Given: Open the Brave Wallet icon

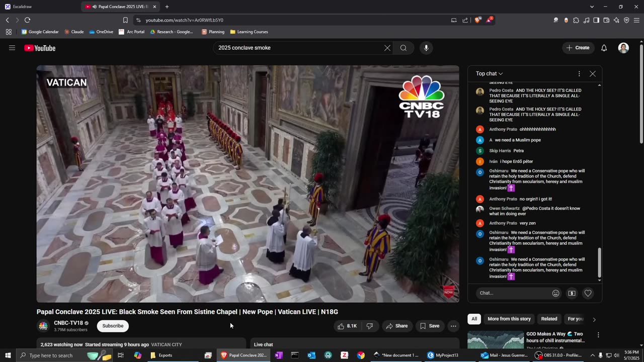Looking at the screenshot, I should tap(606, 20).
